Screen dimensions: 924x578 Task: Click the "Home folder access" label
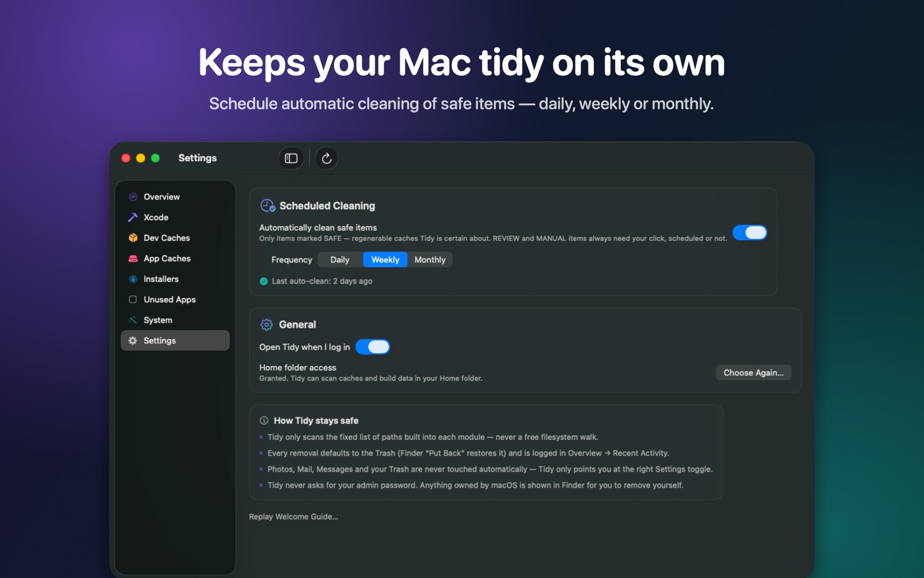[x=297, y=368]
